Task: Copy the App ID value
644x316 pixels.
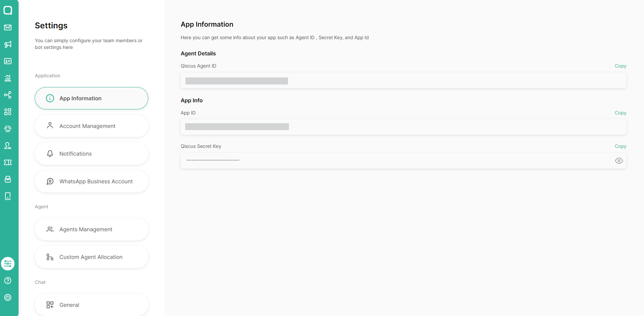Action: point(620,113)
